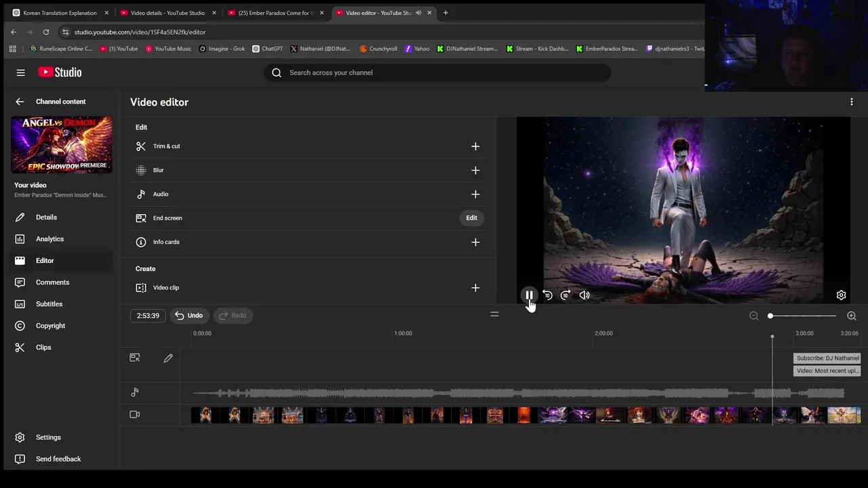The width and height of the screenshot is (868, 488).
Task: Click the Redo button
Action: point(233,315)
